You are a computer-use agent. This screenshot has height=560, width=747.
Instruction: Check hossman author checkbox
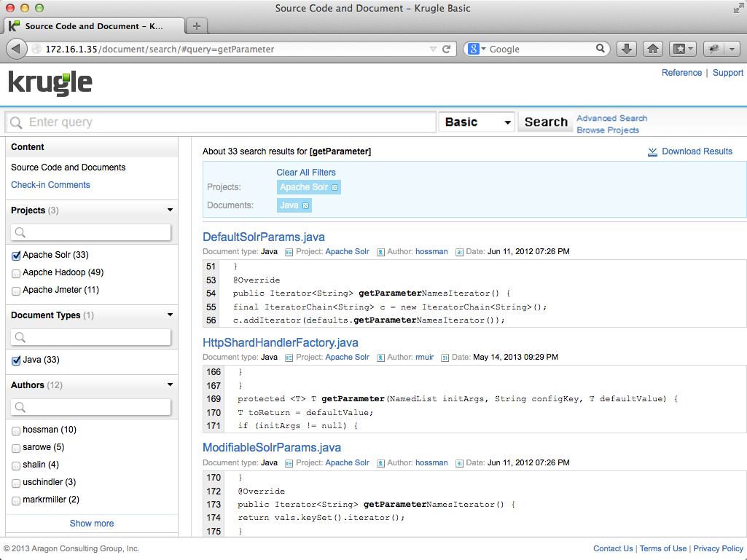16,430
